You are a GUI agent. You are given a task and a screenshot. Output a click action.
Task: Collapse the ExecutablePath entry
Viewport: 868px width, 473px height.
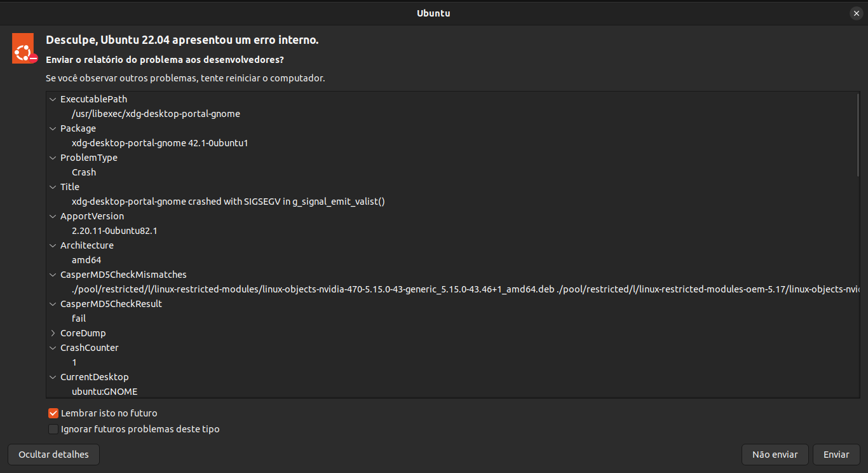pyautogui.click(x=53, y=99)
